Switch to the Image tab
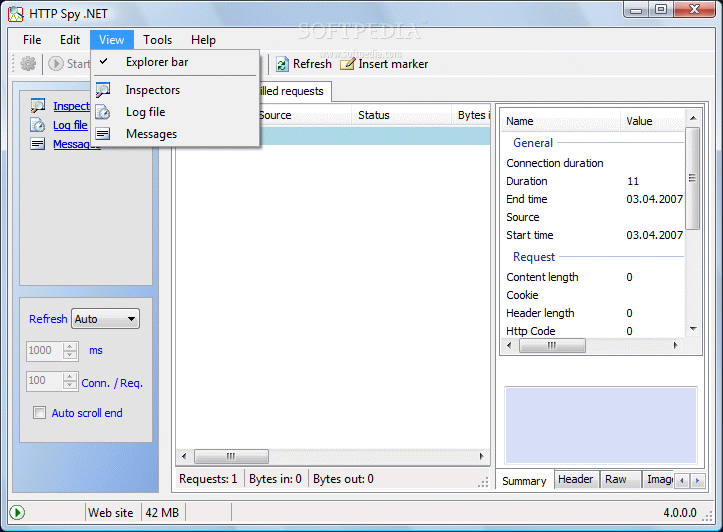This screenshot has height=532, width=723. (659, 479)
